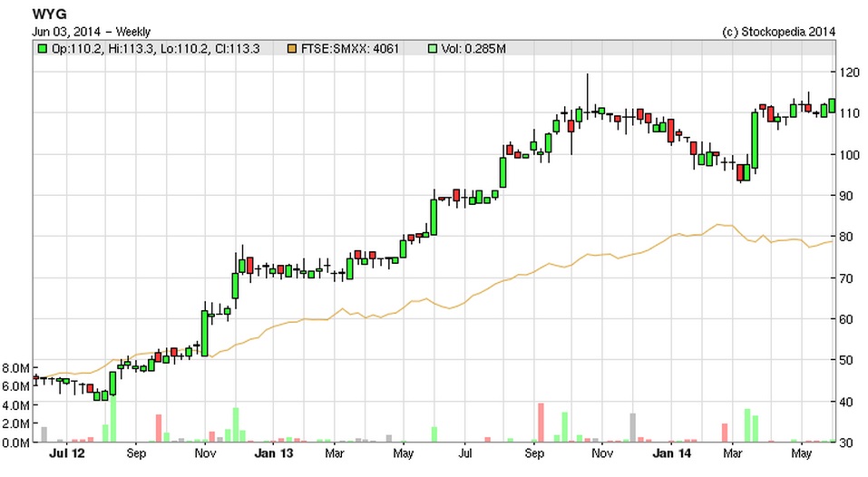Click the 'Jul' label between May and Sep
The width and height of the screenshot is (868, 477).
[465, 453]
